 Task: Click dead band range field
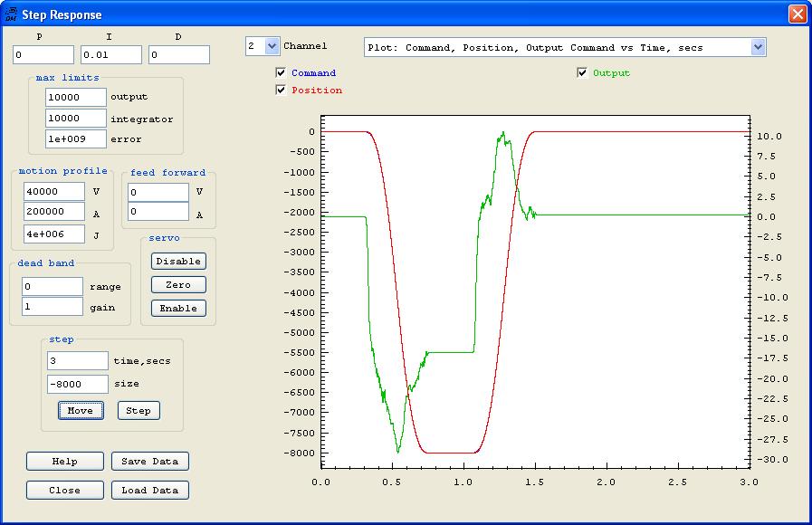[53, 286]
